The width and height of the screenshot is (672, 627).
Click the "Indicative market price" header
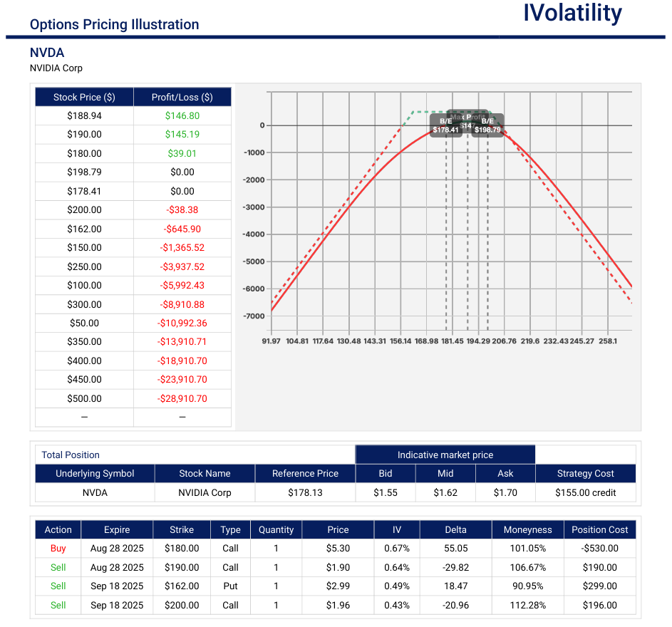[x=445, y=455]
